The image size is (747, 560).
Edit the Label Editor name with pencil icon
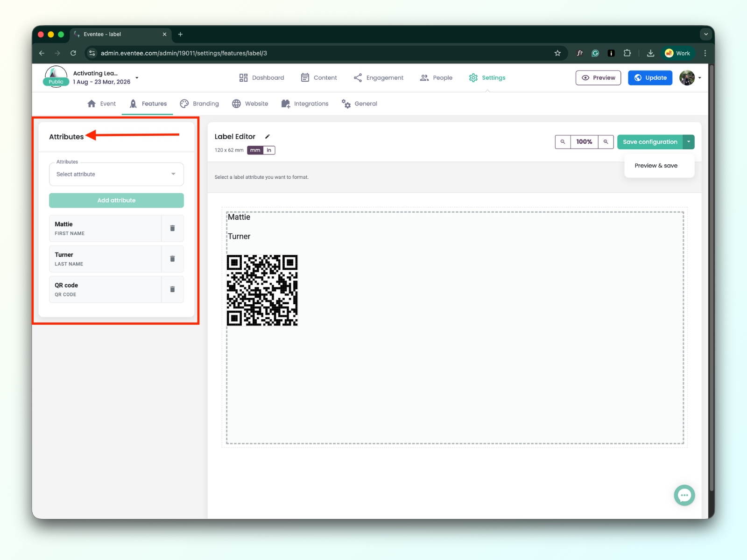[268, 137]
